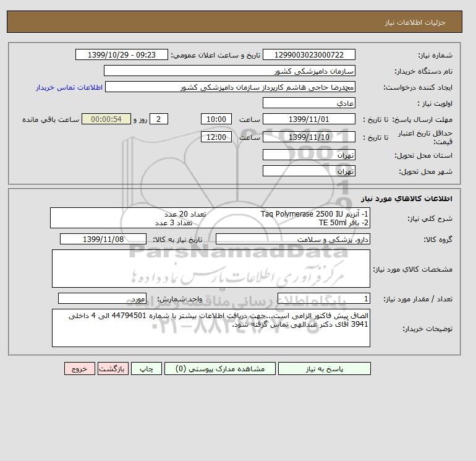Click the چاپ print button

[147, 369]
